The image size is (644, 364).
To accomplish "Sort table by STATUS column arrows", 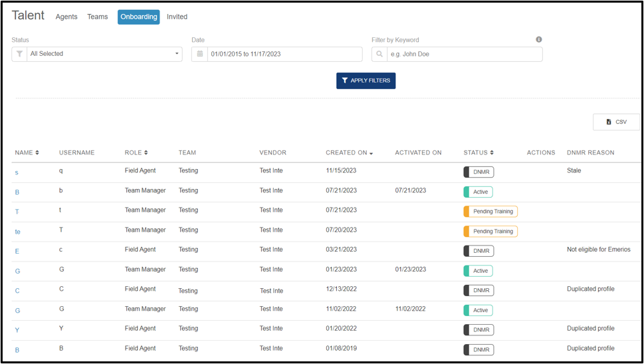I will pos(492,152).
